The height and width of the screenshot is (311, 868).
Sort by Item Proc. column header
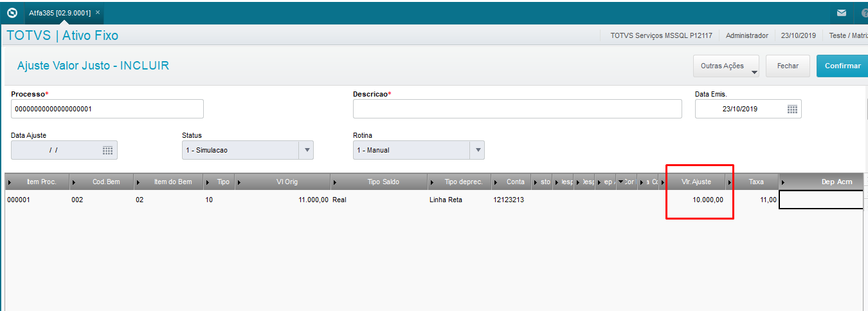click(x=37, y=182)
